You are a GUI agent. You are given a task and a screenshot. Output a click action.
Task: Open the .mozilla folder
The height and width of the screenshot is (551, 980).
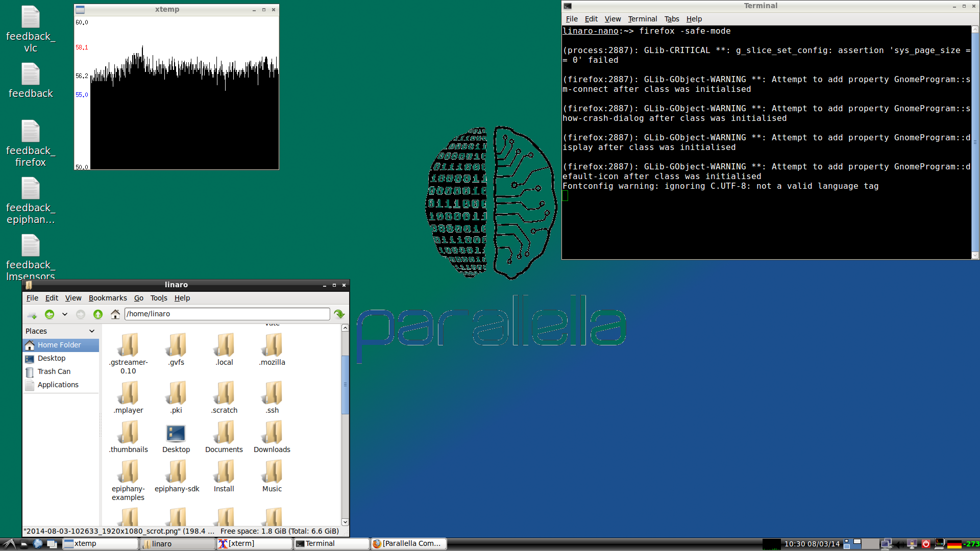coord(272,349)
